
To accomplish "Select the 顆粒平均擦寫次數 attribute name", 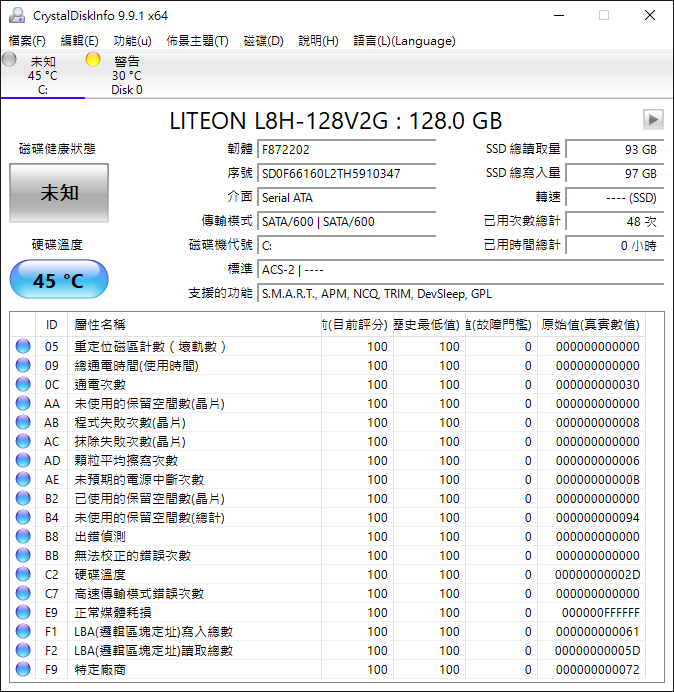I will pos(126,460).
